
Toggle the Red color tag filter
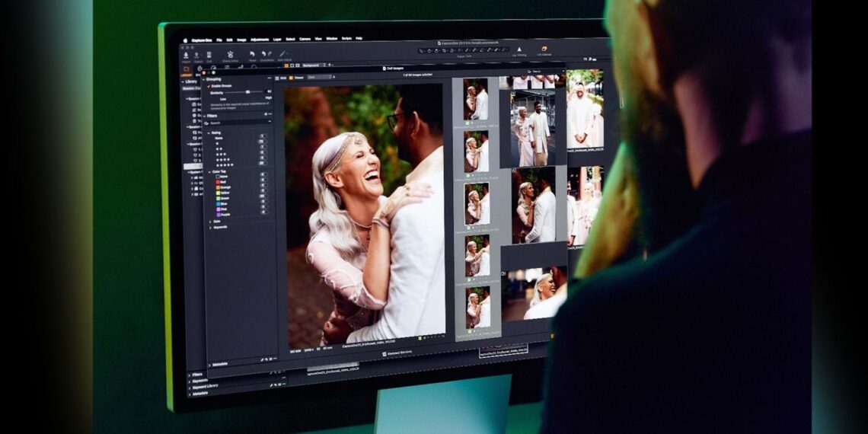tap(263, 180)
